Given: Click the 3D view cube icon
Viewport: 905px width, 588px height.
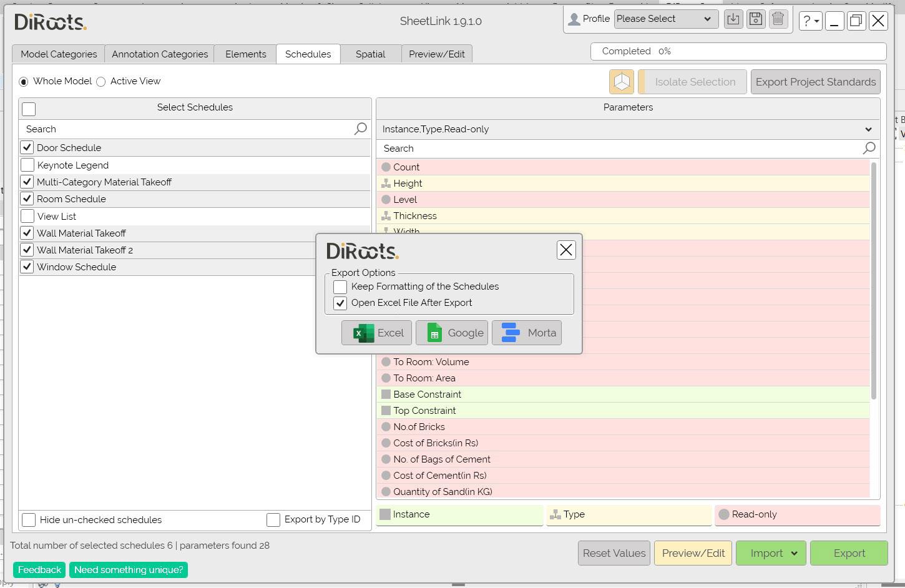Looking at the screenshot, I should pos(622,82).
